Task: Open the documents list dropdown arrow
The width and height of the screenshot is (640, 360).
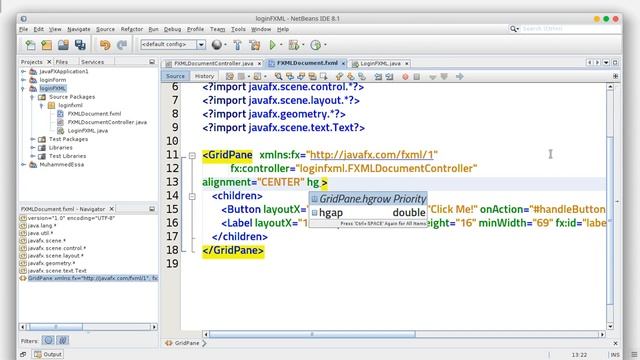Action: click(x=606, y=62)
